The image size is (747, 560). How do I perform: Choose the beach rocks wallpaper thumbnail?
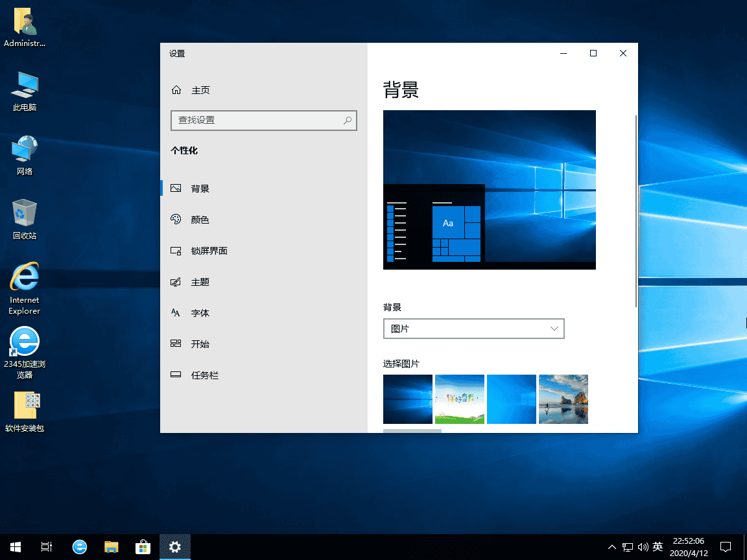coord(563,399)
